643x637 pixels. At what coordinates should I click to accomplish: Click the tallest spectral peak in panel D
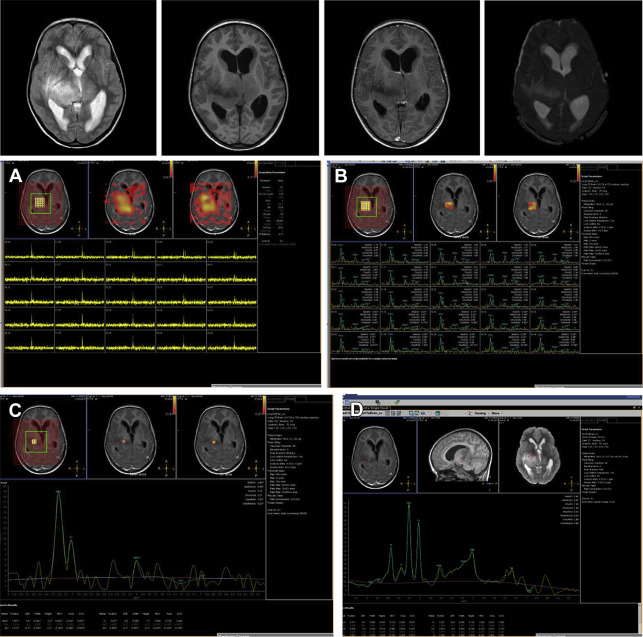(408, 507)
